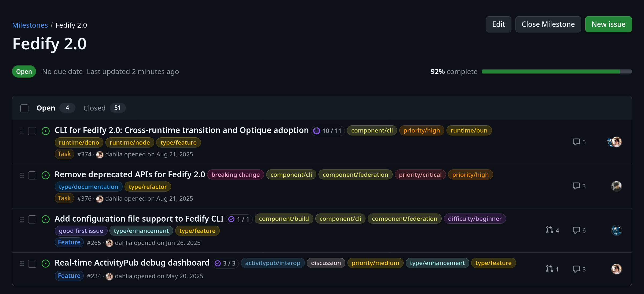Click the 10 / 11 sub-issue progress badge
644x294 pixels.
coord(328,131)
